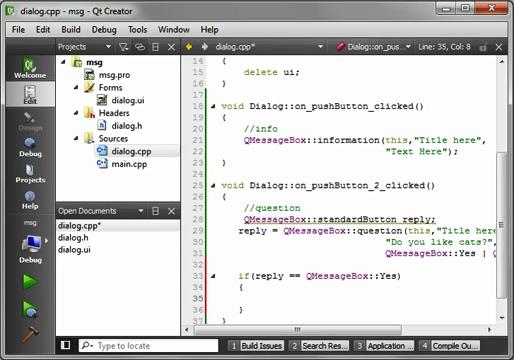Split the Projects side pane
Viewport: 514px width, 360px height.
(155, 47)
